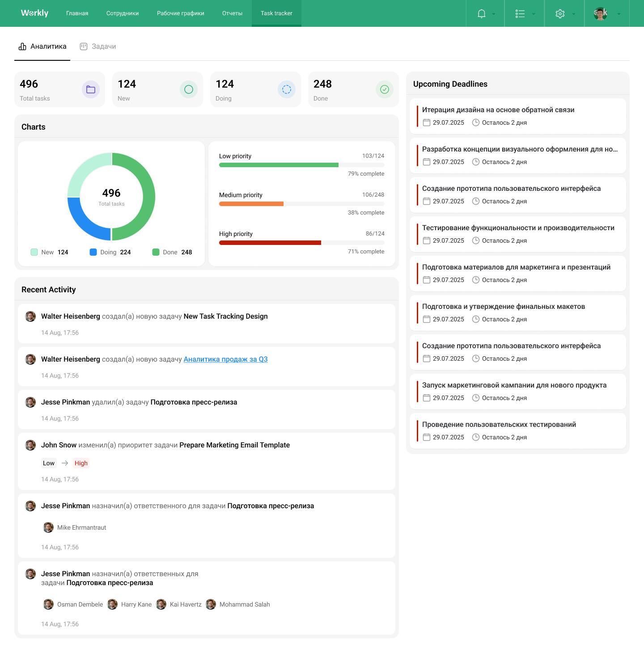Expand the notifications dropdown chevron
This screenshot has height=649, width=644.
(493, 14)
